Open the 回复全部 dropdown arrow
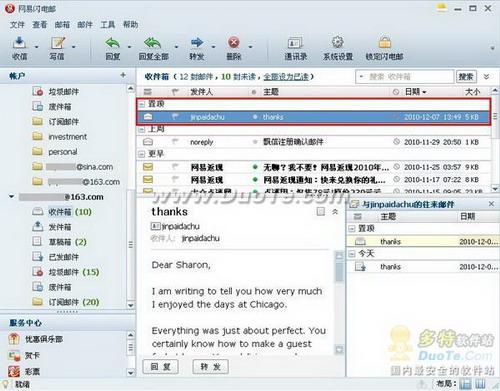Image resolution: width=500 pixels, height=391 pixels. [x=176, y=47]
